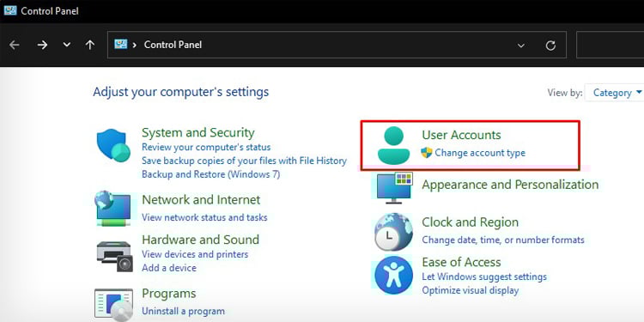This screenshot has width=644, height=322.
Task: Click the Network and Internet globe icon
Action: point(113,209)
